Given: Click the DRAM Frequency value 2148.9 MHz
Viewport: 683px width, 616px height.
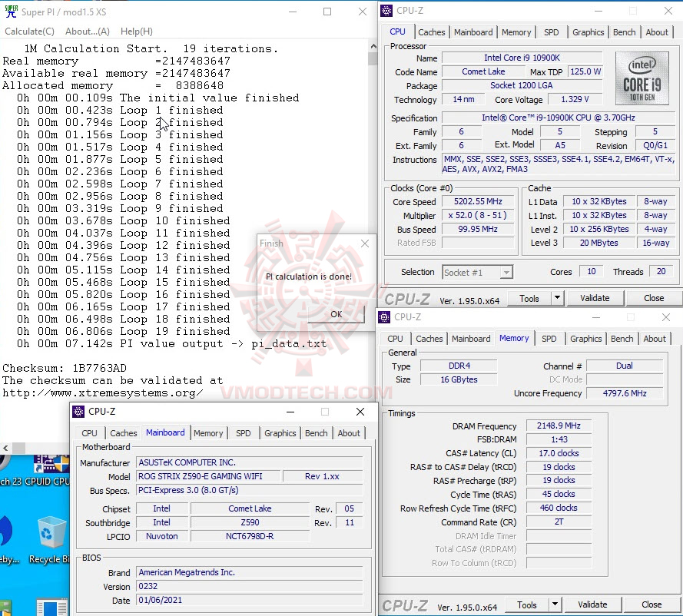Looking at the screenshot, I should (559, 426).
